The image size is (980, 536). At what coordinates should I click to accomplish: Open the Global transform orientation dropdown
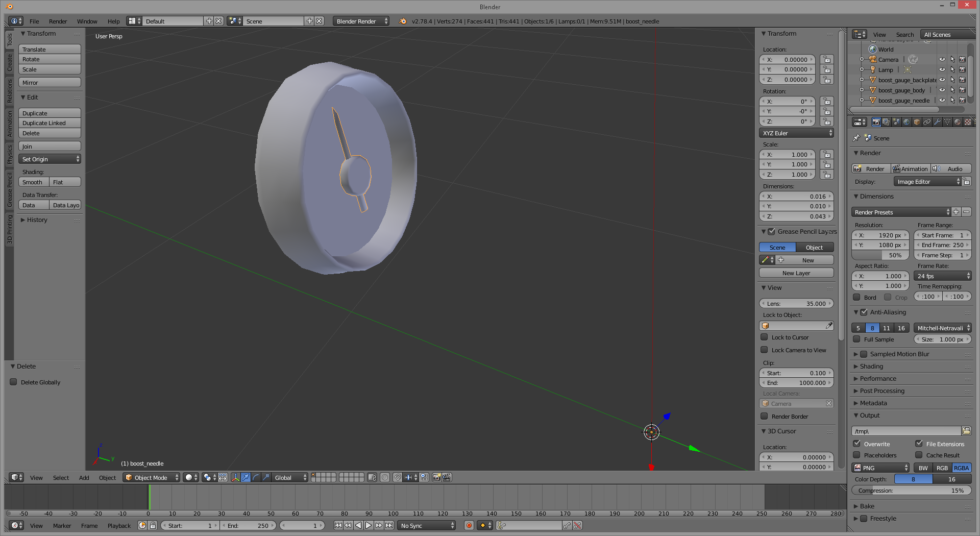pyautogui.click(x=290, y=477)
